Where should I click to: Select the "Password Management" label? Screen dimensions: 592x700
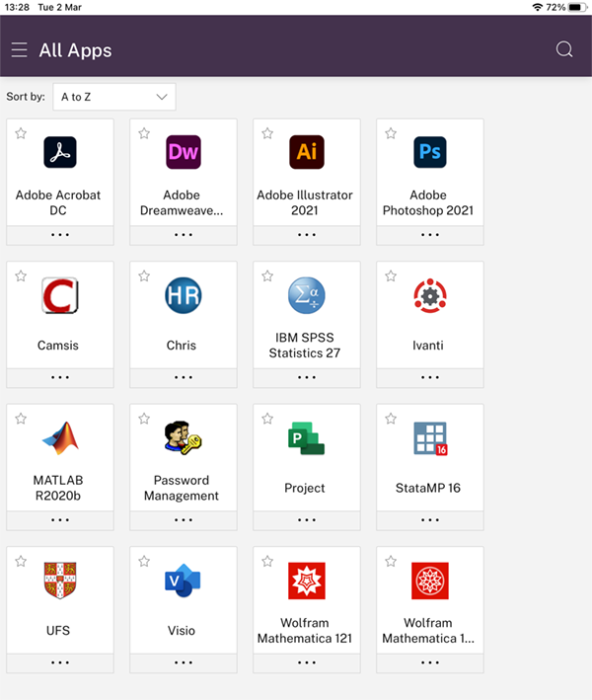[182, 488]
